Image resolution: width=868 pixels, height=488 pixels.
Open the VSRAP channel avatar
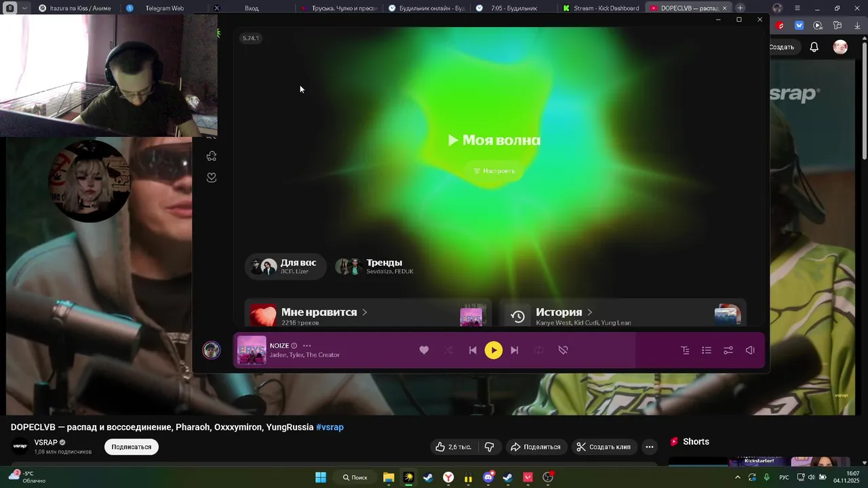pyautogui.click(x=20, y=446)
